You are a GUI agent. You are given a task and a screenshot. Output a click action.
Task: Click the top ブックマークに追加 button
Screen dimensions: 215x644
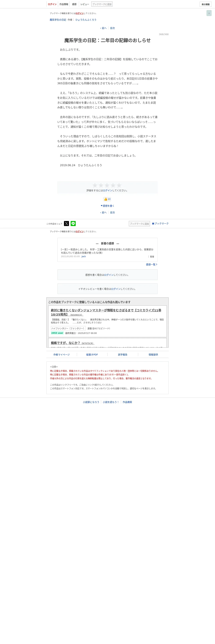pos(102,4)
